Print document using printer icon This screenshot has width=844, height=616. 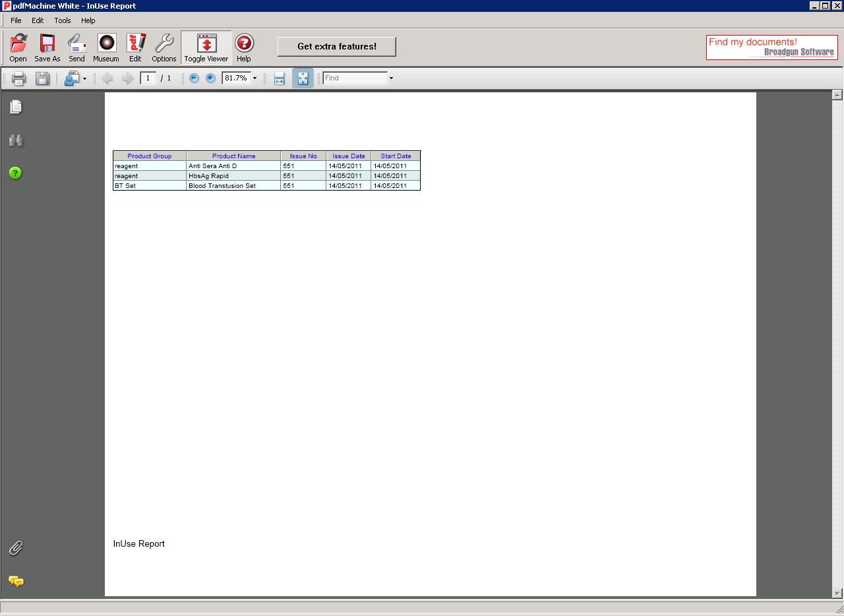coord(18,78)
